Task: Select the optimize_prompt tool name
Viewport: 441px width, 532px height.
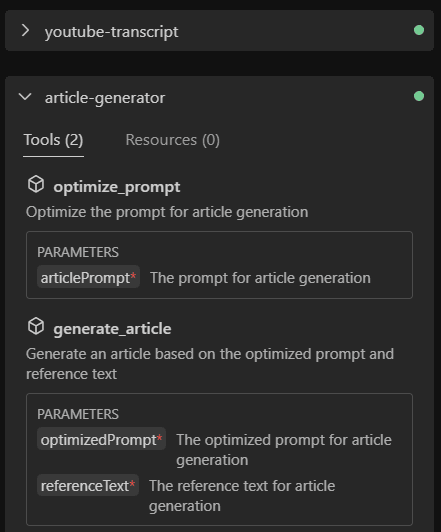Action: pos(117,187)
